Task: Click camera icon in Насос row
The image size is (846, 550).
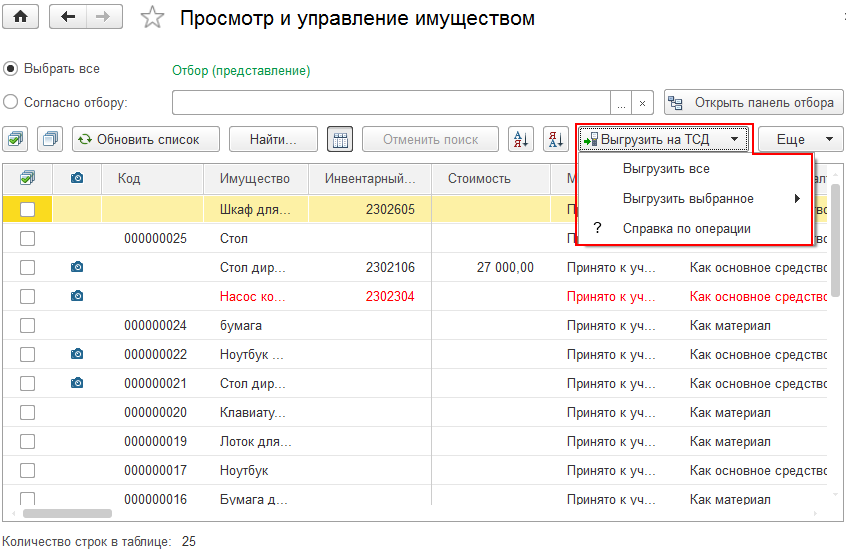Action: coord(77,296)
